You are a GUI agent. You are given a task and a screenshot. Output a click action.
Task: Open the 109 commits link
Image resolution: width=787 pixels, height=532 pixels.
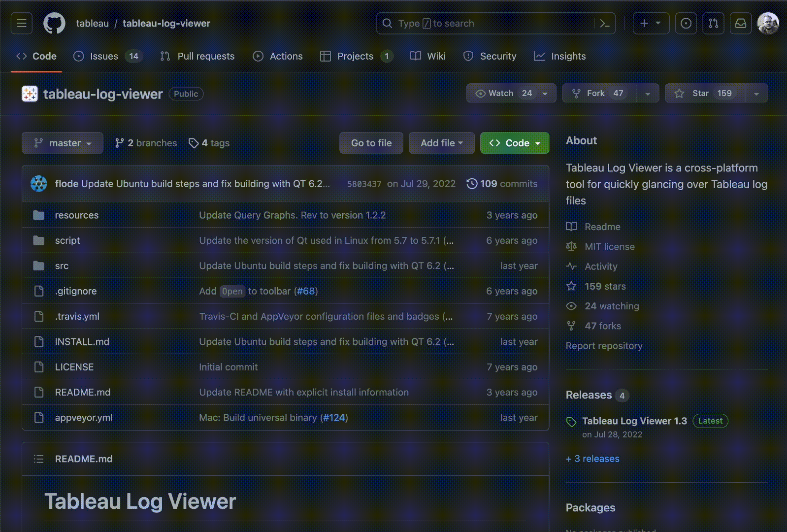(x=502, y=184)
